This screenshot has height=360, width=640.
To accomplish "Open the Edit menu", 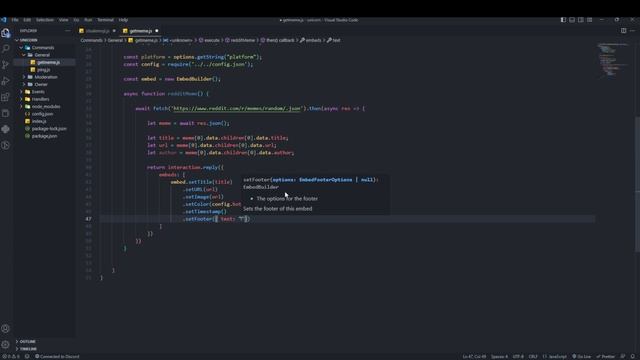I will tap(27, 20).
